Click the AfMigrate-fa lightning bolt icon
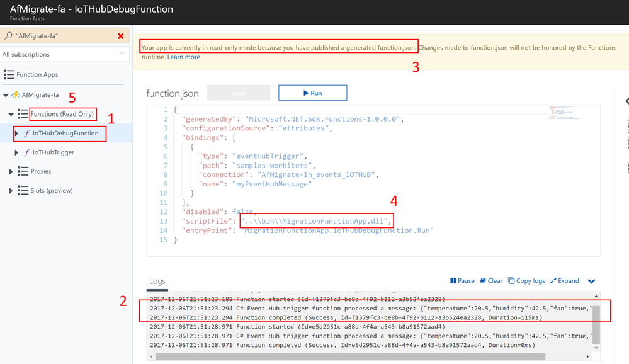The height and width of the screenshot is (364, 629). 16,95
